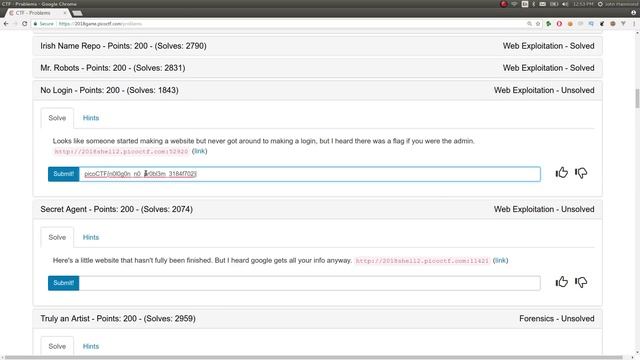This screenshot has width=640, height=360.
Task: Open the battery indicator
Action: point(554,4)
